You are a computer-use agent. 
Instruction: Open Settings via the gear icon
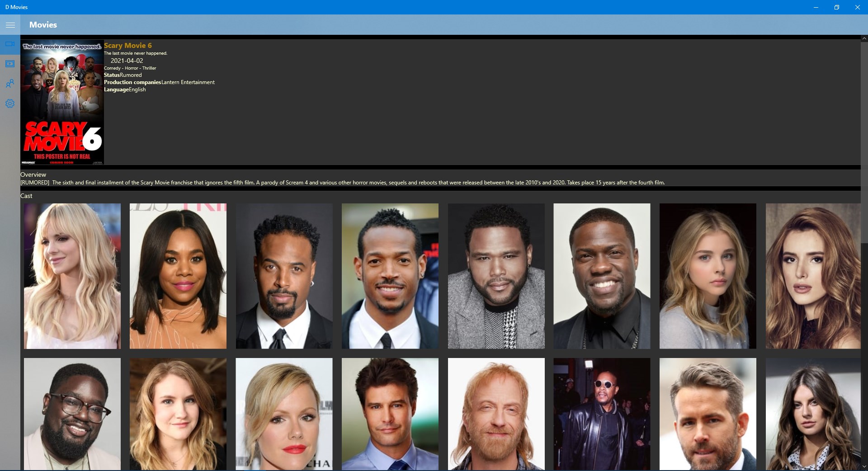(x=10, y=103)
